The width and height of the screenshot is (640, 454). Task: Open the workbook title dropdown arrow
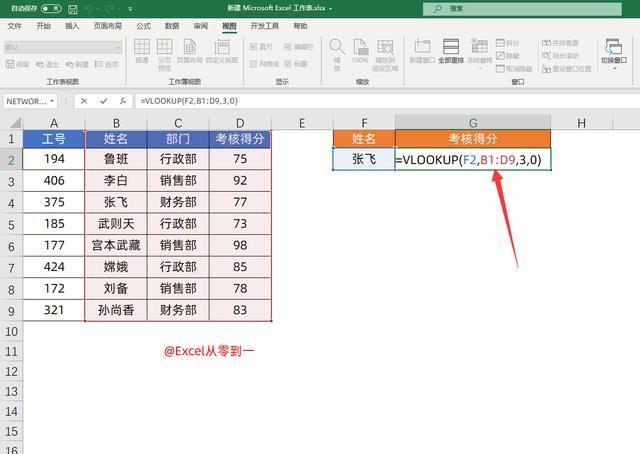[330, 8]
